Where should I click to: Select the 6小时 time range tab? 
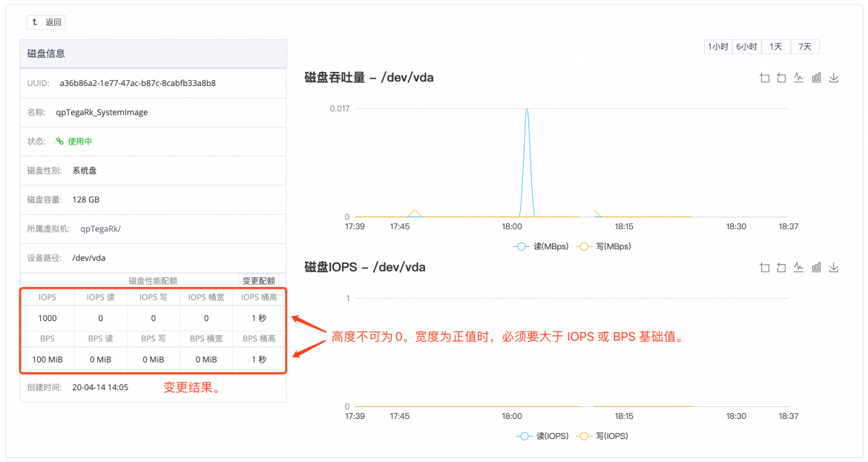747,47
